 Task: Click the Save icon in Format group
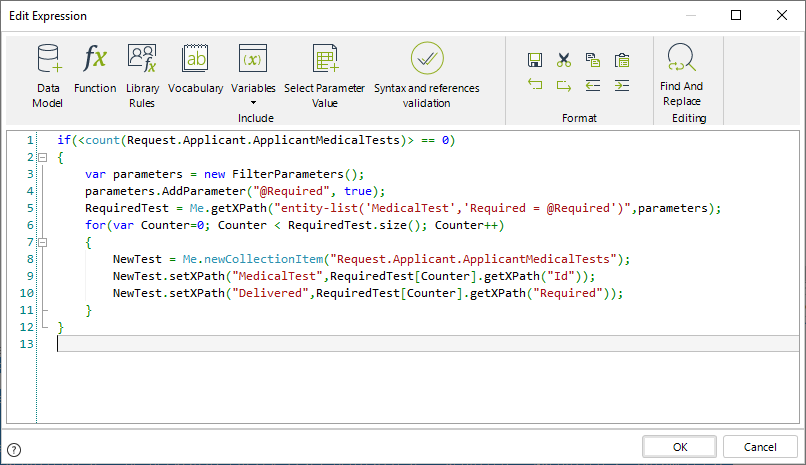pyautogui.click(x=535, y=60)
